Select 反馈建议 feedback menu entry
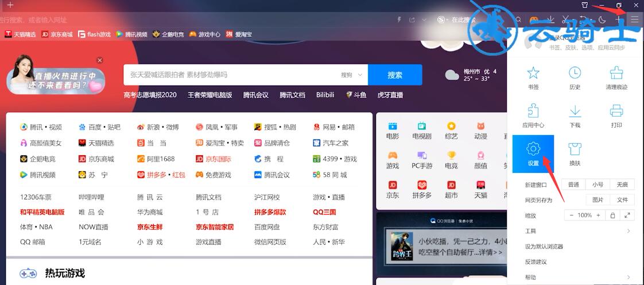The image size is (644, 285). (x=536, y=262)
